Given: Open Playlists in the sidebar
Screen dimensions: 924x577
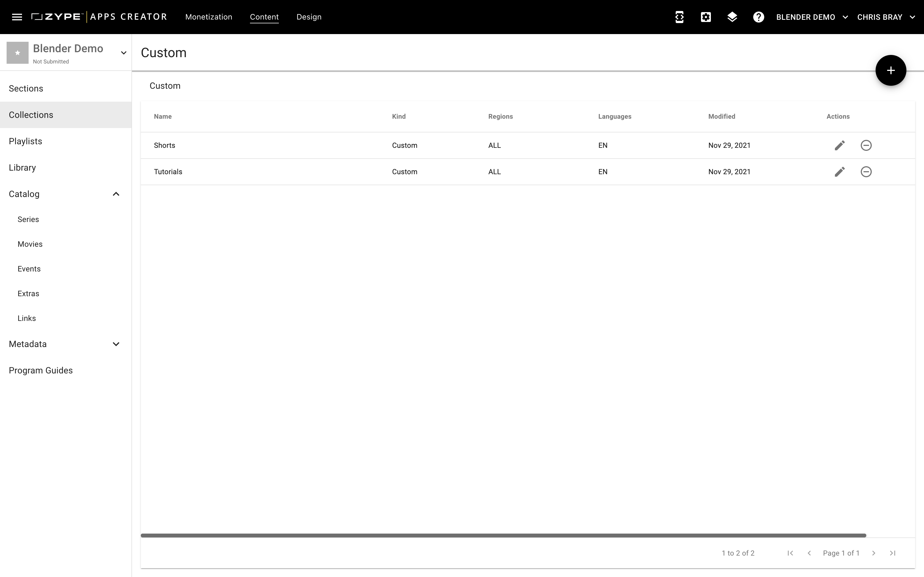Looking at the screenshot, I should click(x=66, y=141).
